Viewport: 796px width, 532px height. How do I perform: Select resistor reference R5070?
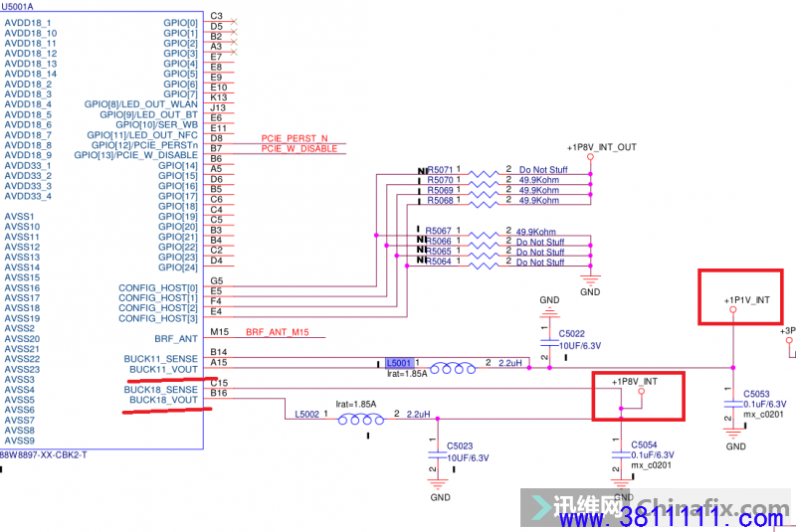[x=440, y=180]
